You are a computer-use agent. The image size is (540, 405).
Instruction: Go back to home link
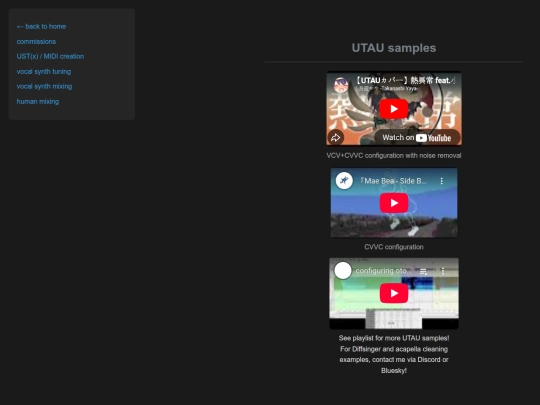(x=41, y=27)
